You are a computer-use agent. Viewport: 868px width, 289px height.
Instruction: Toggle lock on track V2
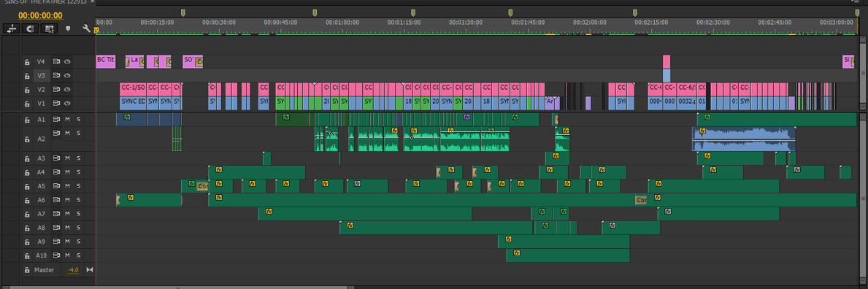coord(26,89)
